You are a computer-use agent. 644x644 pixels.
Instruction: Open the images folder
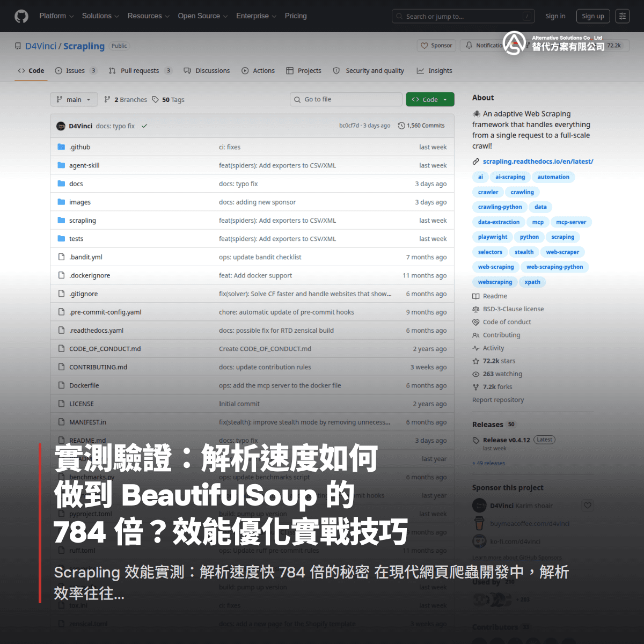coord(80,202)
